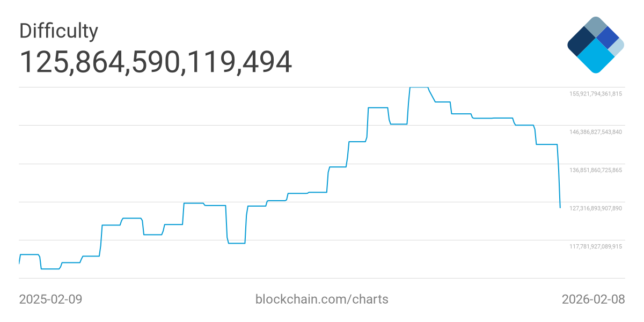This screenshot has height=322, width=644.
Task: Click the pale blue right segment of the logo
Action: pos(617,47)
